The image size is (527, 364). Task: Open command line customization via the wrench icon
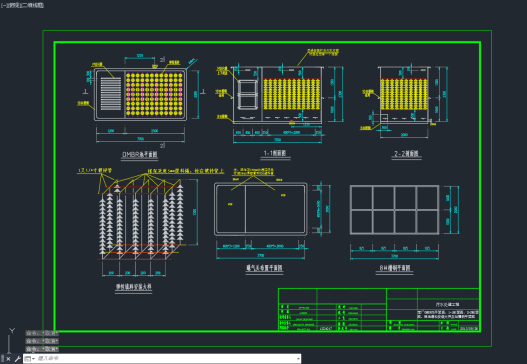tap(17, 359)
